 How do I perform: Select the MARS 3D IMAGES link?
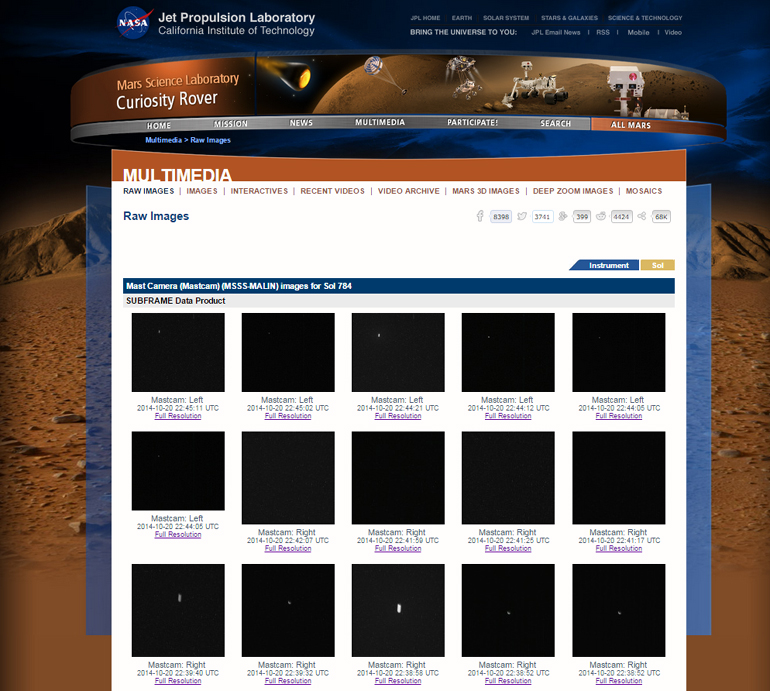tap(486, 191)
